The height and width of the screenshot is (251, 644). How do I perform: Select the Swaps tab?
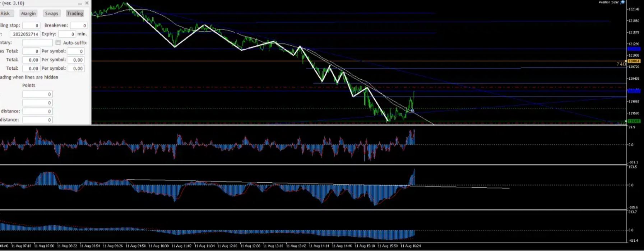point(51,13)
